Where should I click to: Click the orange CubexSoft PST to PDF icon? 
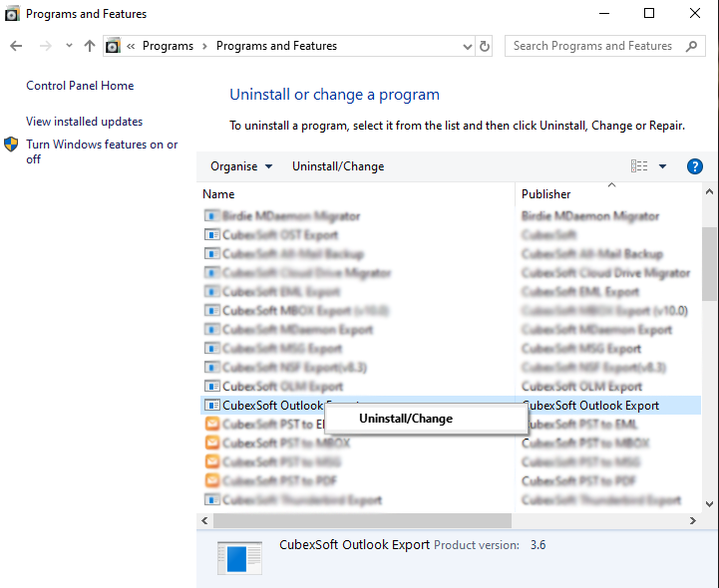[x=210, y=480]
